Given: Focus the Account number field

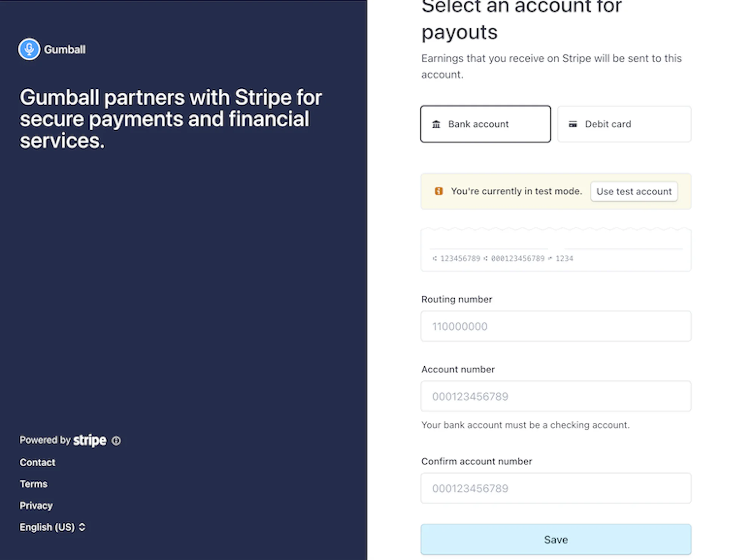Looking at the screenshot, I should (x=556, y=396).
